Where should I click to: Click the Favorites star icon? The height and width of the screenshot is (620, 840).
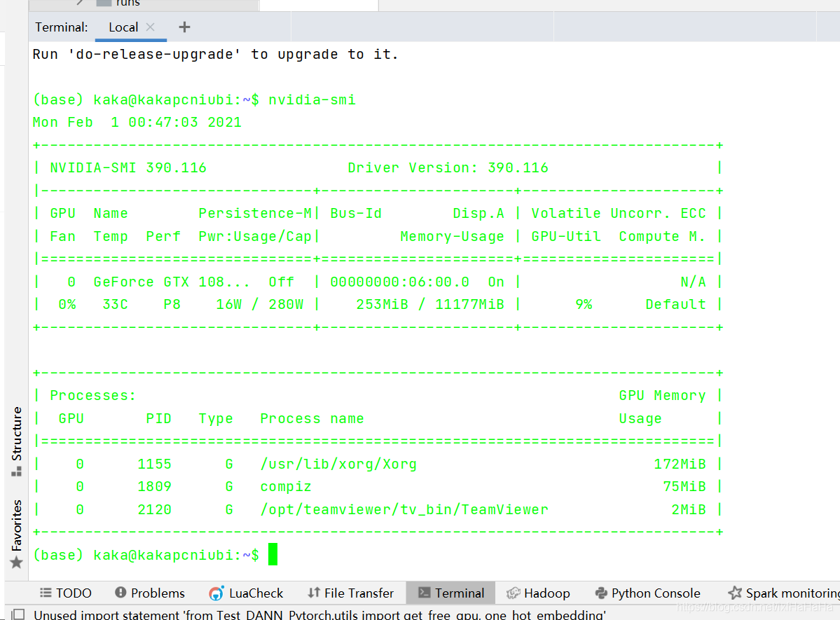point(17,563)
